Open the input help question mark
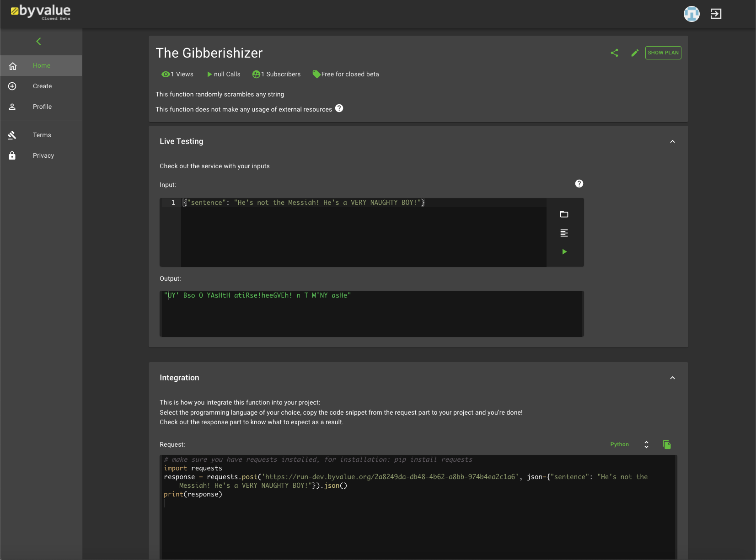756x560 pixels. (579, 183)
